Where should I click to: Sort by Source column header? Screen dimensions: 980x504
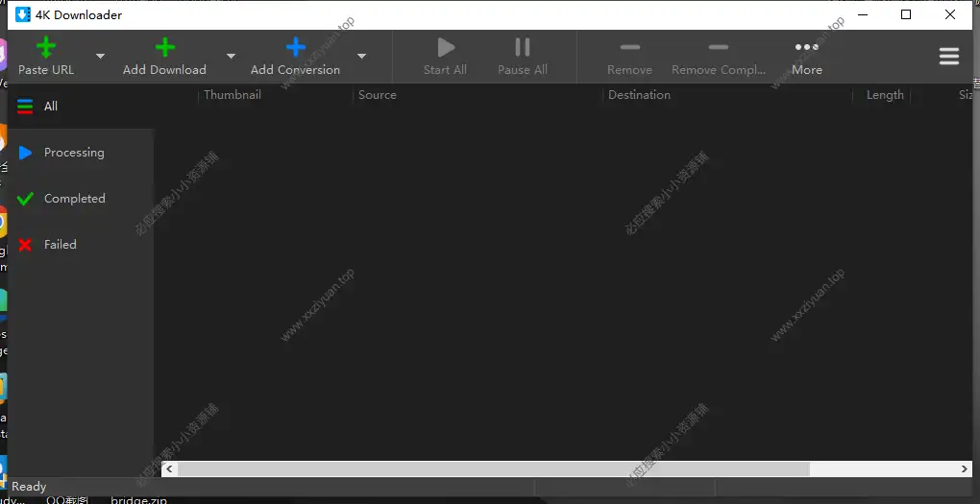377,95
